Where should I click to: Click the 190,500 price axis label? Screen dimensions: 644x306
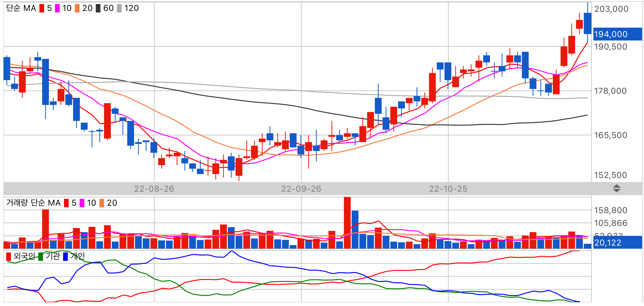(x=611, y=47)
